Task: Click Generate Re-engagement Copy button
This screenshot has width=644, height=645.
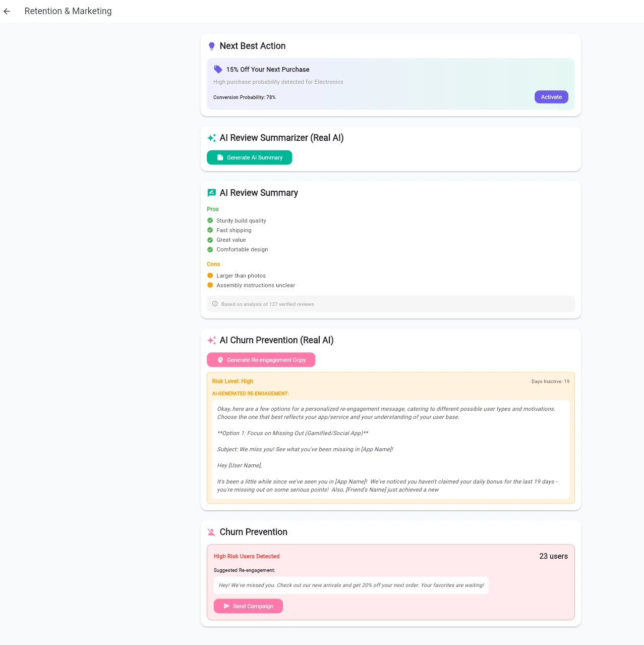Action: tap(261, 360)
